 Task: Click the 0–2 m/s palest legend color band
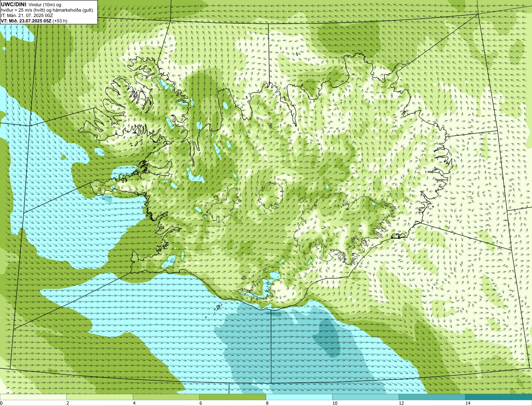click(33, 397)
